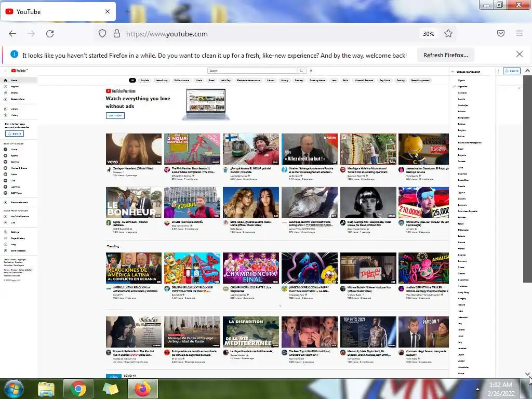Expand Trending with the show more chevron

280,306
